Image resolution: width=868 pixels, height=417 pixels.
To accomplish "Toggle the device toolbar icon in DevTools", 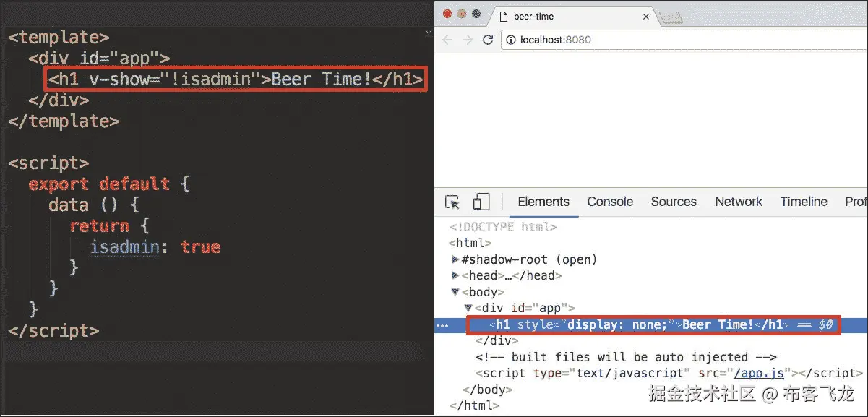I will point(481,202).
